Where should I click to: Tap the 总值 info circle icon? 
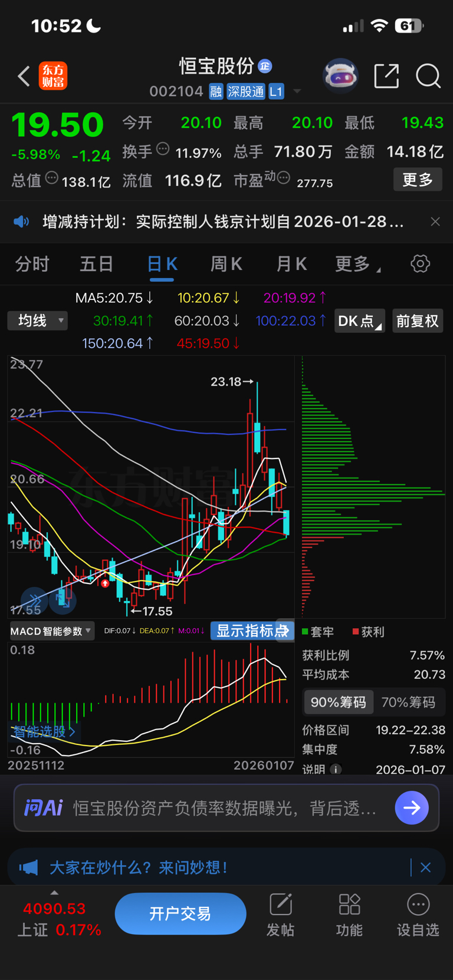tap(52, 178)
